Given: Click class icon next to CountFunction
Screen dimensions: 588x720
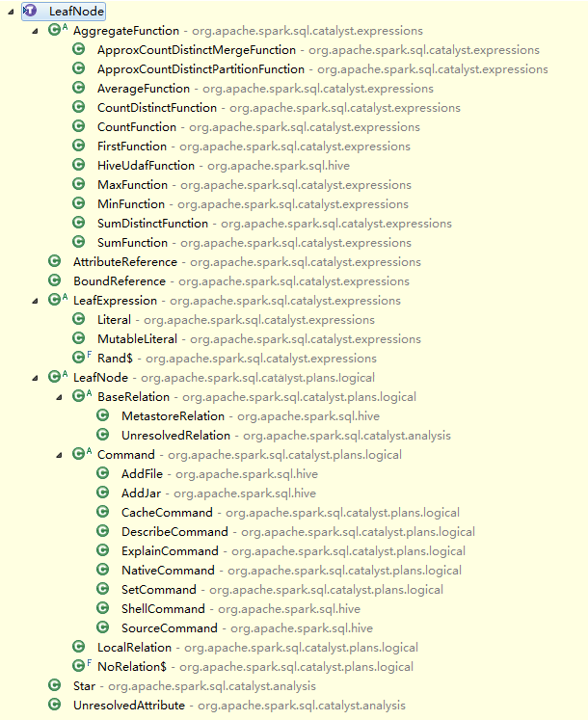Looking at the screenshot, I should point(78,126).
